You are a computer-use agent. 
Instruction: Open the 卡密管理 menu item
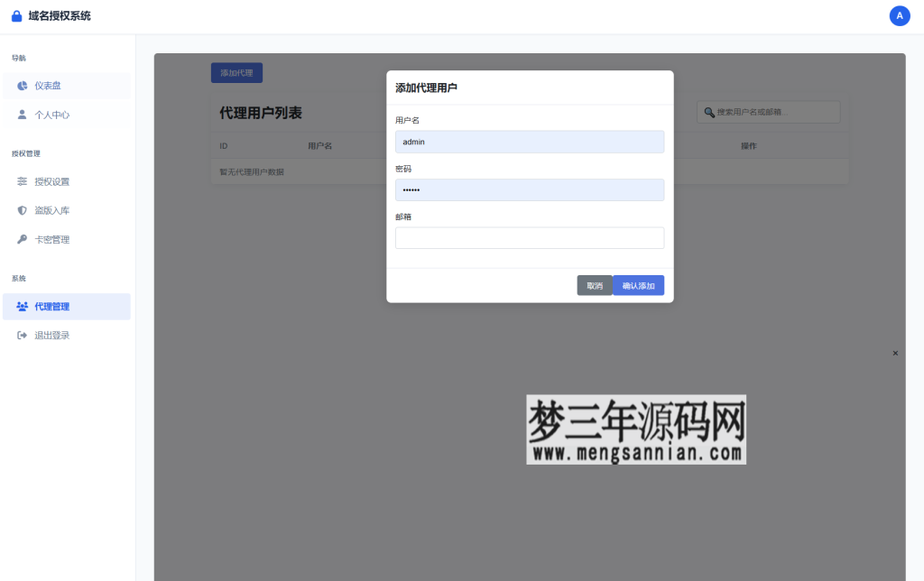(x=53, y=238)
